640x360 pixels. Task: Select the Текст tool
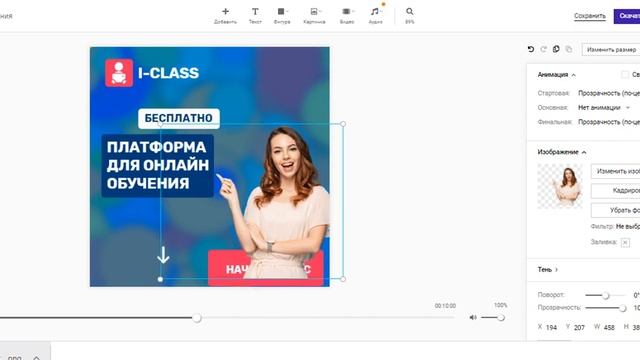pyautogui.click(x=255, y=16)
